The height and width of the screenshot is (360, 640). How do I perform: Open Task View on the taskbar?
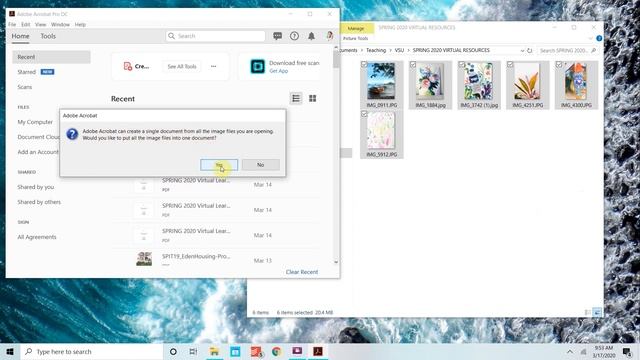(x=193, y=351)
